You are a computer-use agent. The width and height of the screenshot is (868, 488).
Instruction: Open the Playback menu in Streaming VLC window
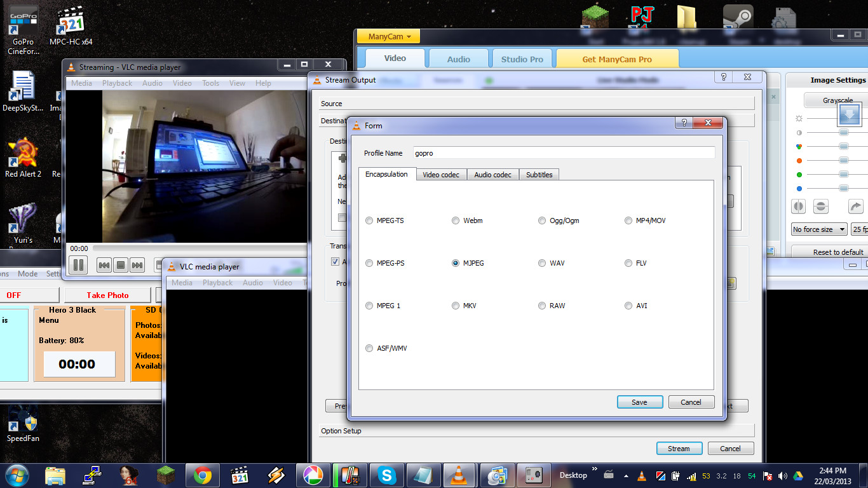tap(118, 83)
